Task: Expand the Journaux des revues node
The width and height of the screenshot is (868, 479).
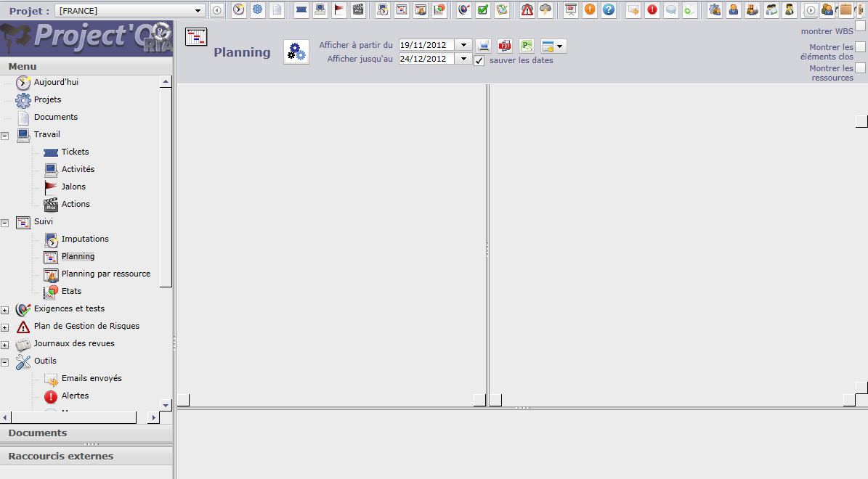Action: pos(5,345)
